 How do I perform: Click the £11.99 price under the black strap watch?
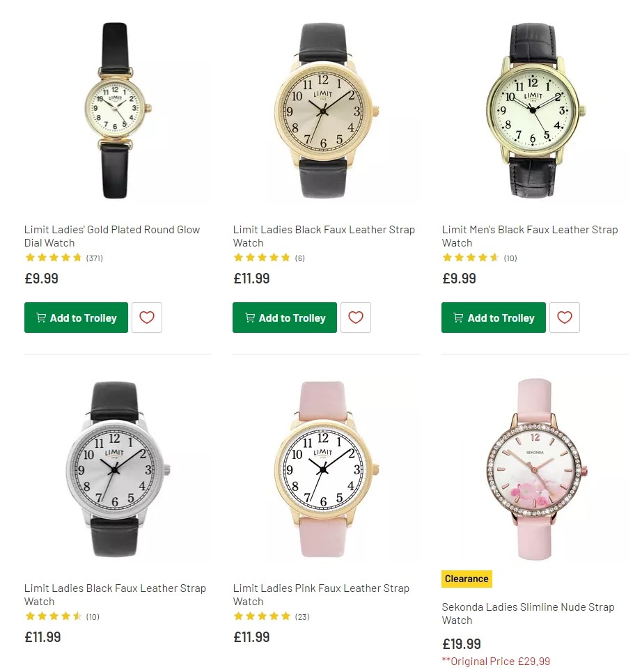tap(251, 279)
